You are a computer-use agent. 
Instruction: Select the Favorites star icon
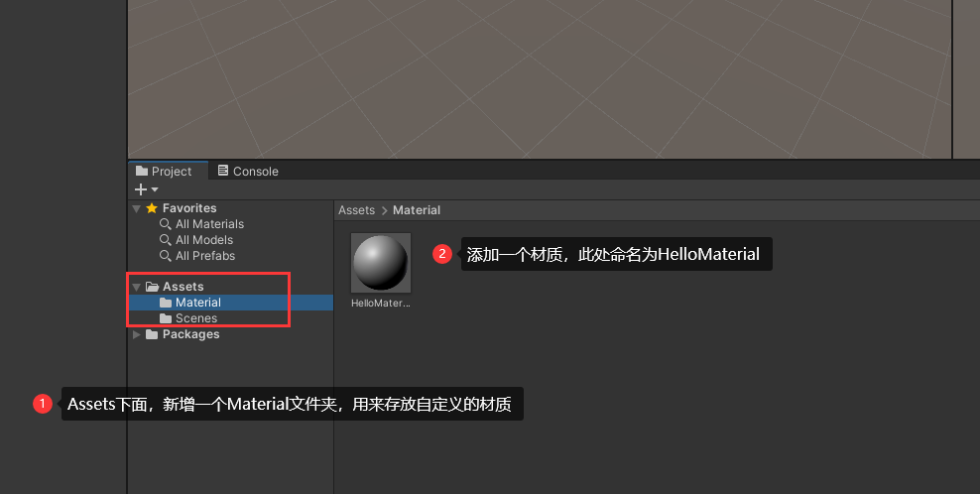tap(152, 208)
